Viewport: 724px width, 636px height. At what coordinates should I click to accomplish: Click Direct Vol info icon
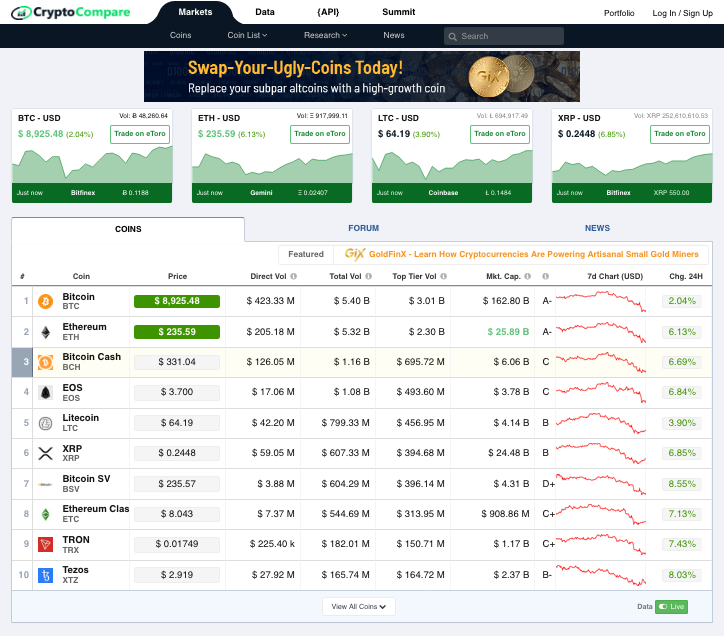pos(294,277)
